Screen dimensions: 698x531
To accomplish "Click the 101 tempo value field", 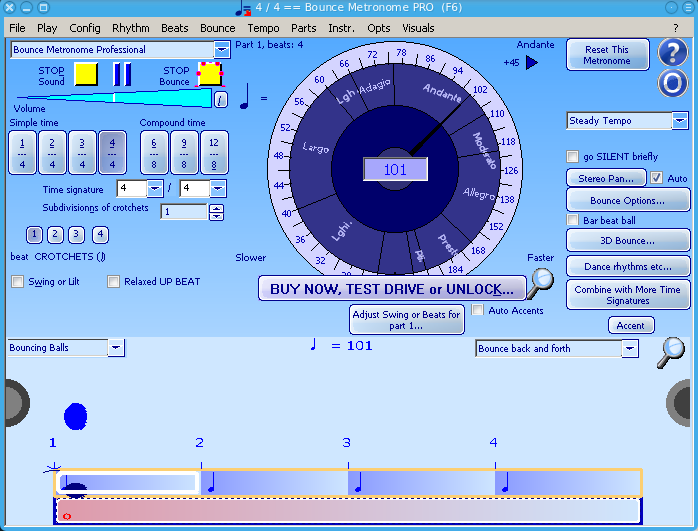I will click(395, 170).
